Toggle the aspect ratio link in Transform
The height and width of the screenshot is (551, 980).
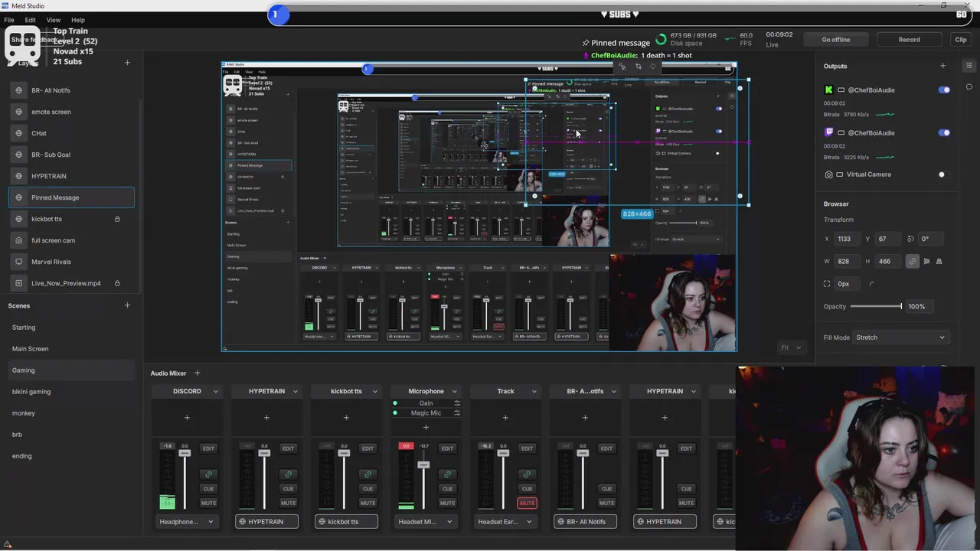[912, 261]
